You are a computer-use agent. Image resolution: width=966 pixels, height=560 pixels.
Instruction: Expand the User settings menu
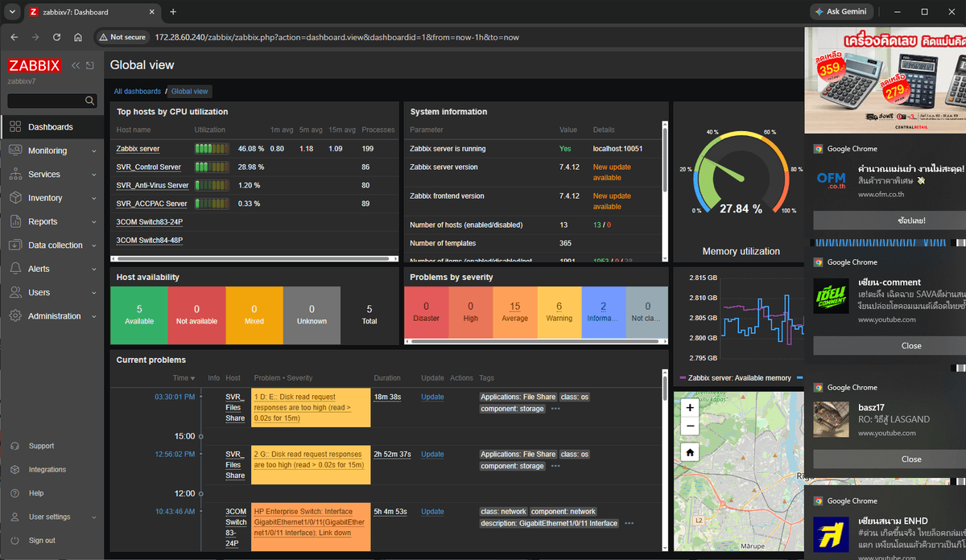[52, 517]
